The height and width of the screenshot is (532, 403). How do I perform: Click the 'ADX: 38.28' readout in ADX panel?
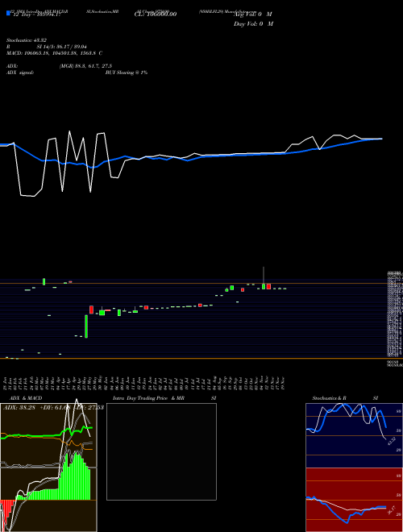[19, 407]
